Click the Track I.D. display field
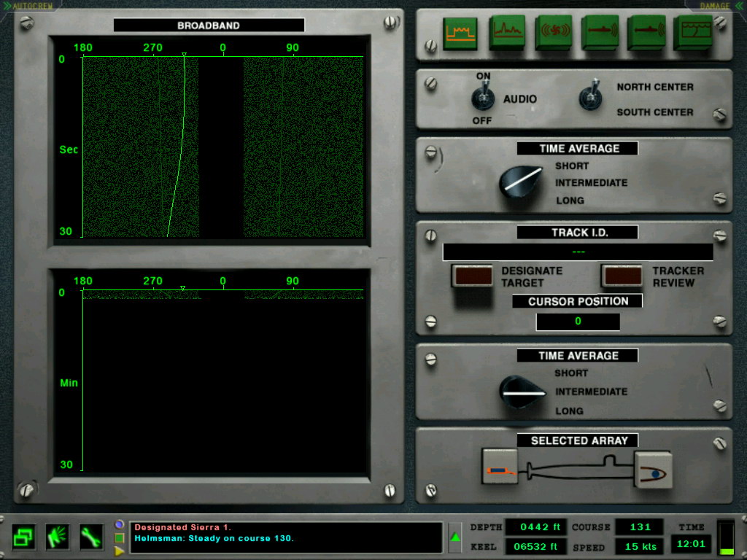This screenshot has width=747, height=560. point(578,252)
